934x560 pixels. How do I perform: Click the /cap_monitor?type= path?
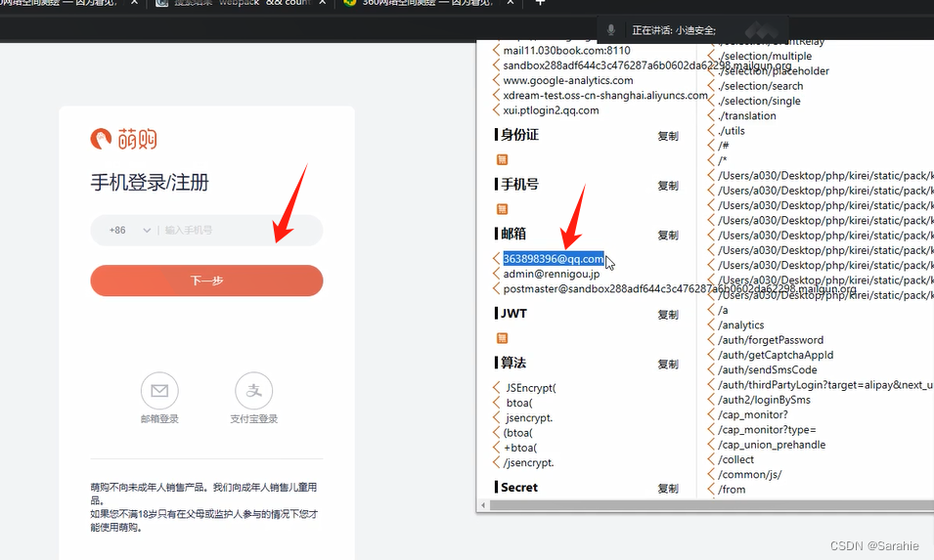click(x=767, y=430)
